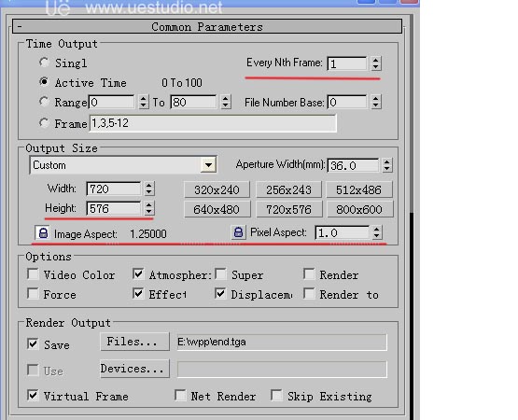Click the Width field showing 720
518x420 pixels.
click(113, 189)
